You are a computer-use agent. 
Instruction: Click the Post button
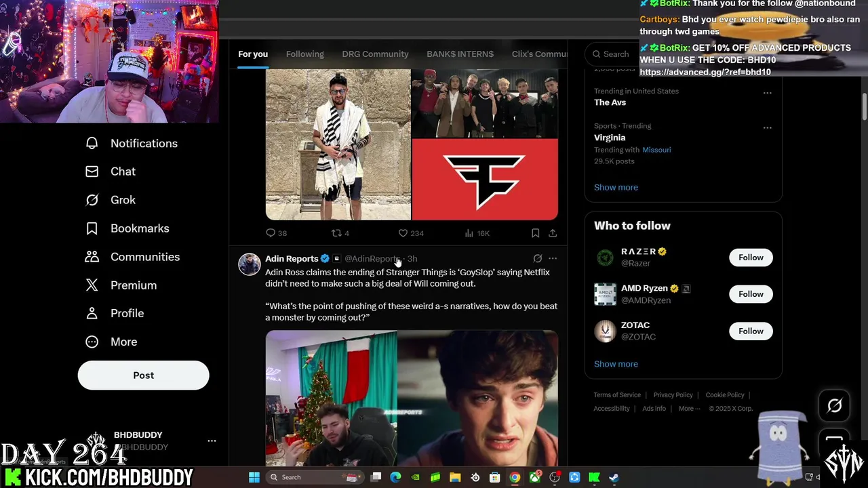point(143,375)
